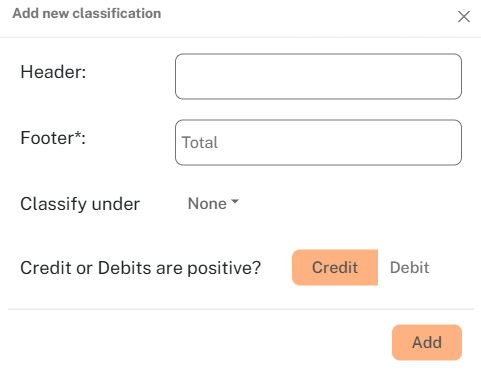This screenshot has height=379, width=481.
Task: Click the divider line above Add button
Action: [x=241, y=309]
